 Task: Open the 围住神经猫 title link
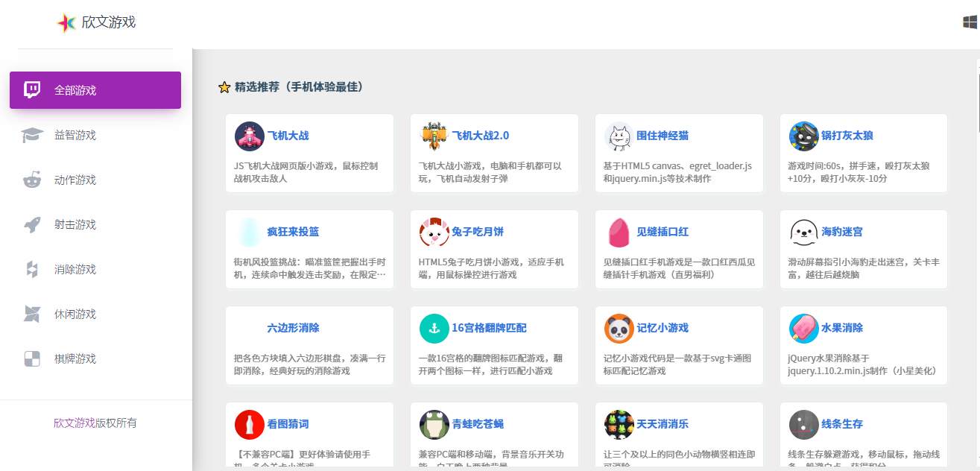tap(663, 136)
